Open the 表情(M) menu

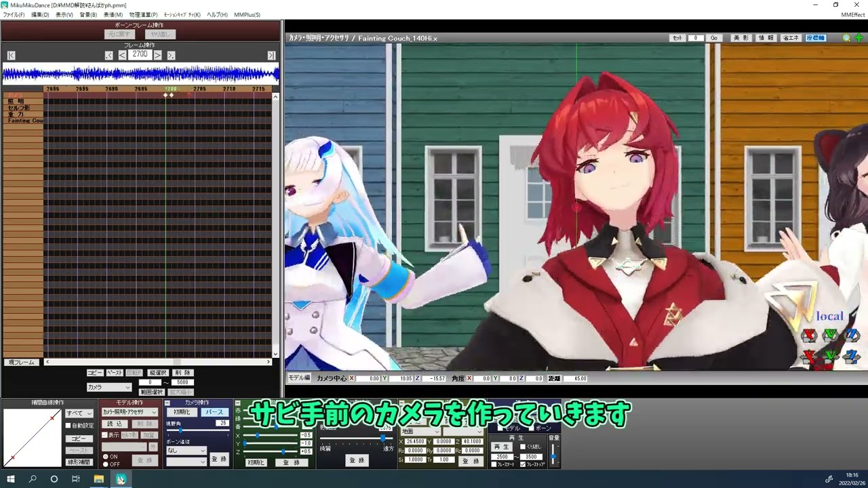(113, 15)
